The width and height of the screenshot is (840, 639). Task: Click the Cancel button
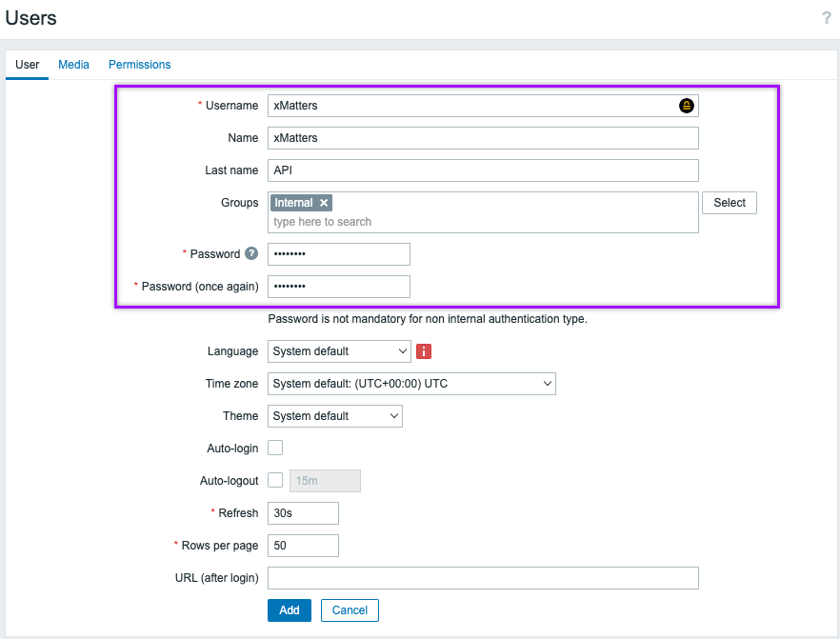(350, 610)
